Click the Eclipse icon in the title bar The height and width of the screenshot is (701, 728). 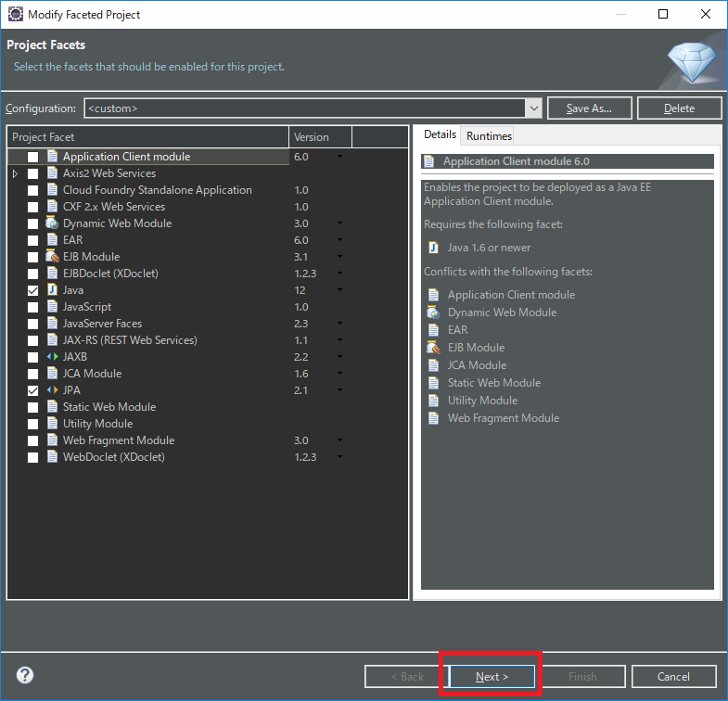click(16, 15)
